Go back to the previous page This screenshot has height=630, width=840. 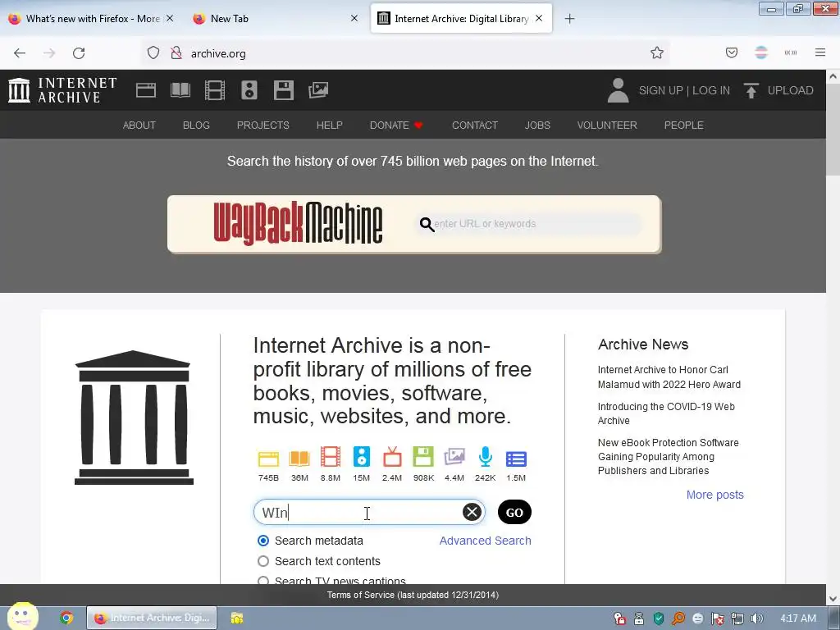20,53
